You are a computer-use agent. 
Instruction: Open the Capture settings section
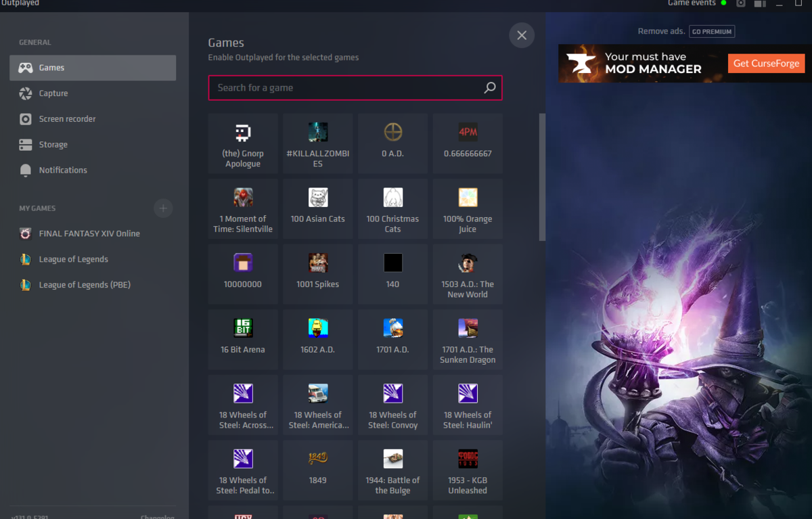click(93, 93)
